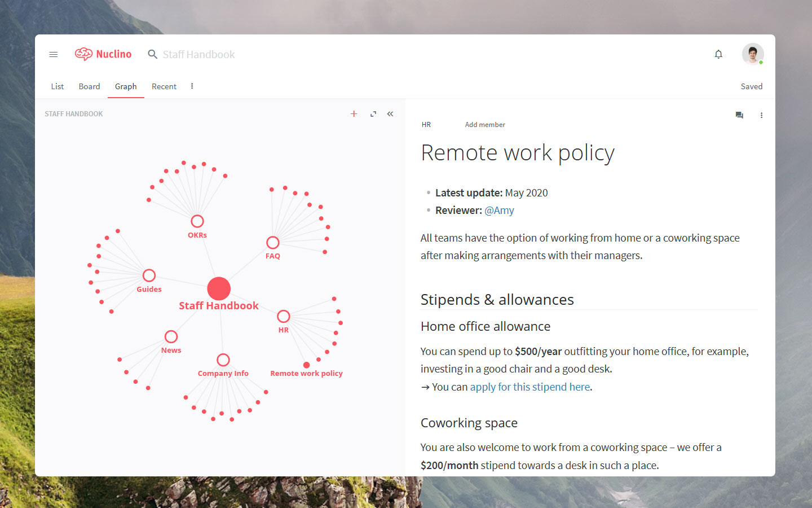Image resolution: width=812 pixels, height=508 pixels.
Task: Click the apply for this stipend here link
Action: 529,387
